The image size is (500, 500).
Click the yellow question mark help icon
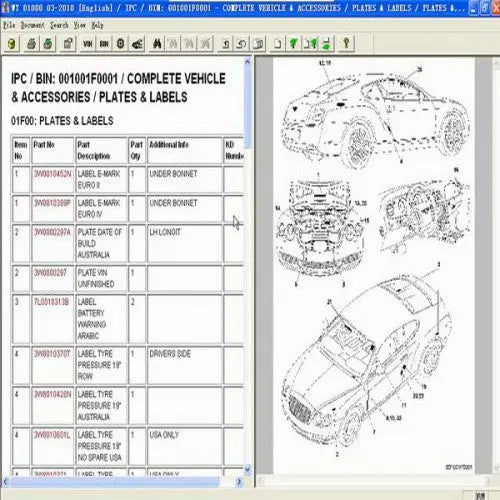[346, 44]
